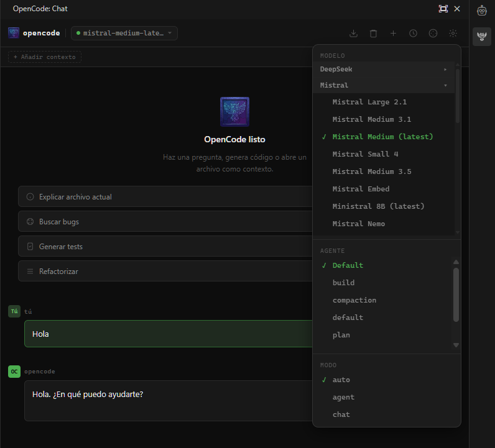Select Mistral Embed model
495x448 pixels.
click(384, 189)
